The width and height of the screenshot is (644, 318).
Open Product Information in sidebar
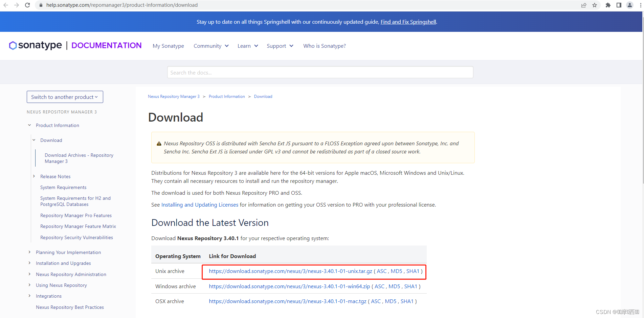(58, 125)
